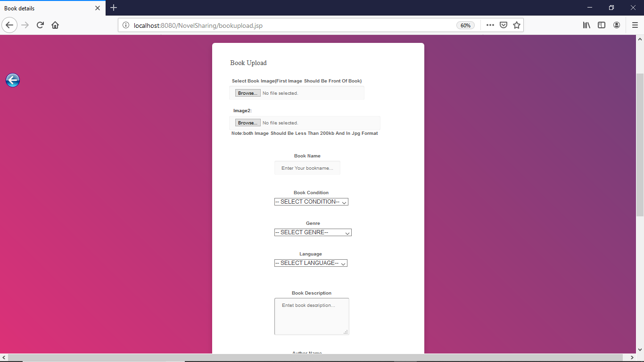Screen dimensions: 644x362
Task: Click the 'Image2:' label
Action: coord(242,111)
